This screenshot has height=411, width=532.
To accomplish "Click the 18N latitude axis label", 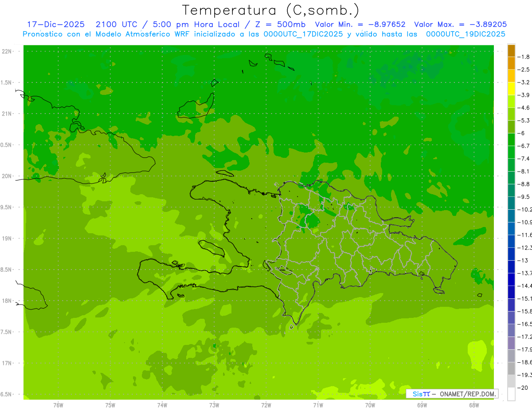I will coord(8,301).
